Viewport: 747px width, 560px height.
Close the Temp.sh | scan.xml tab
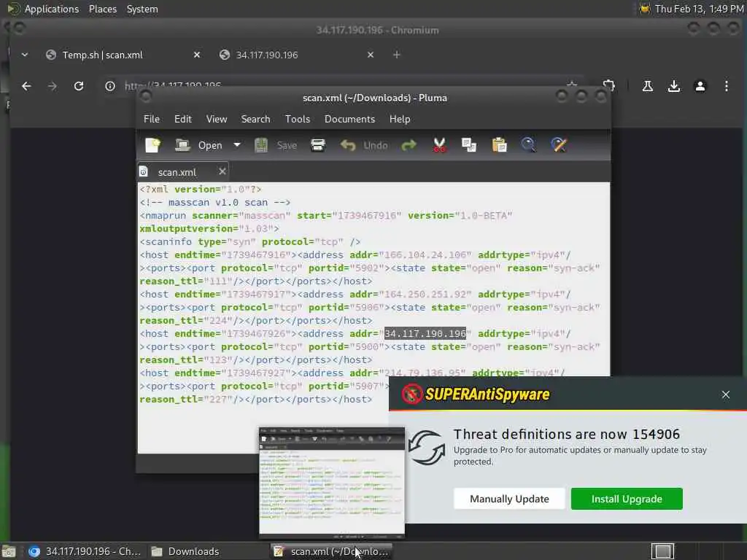click(197, 55)
